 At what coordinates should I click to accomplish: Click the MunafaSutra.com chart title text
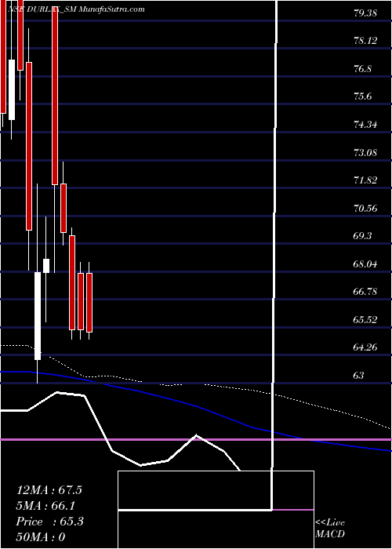pyautogui.click(x=112, y=9)
